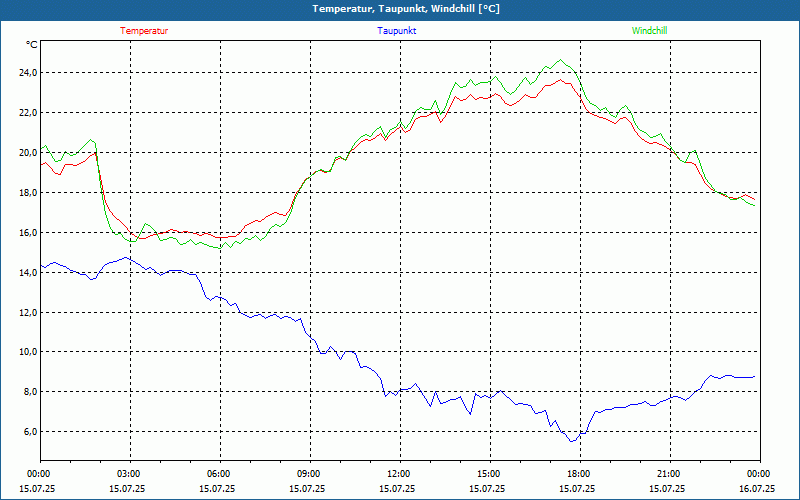Click the 15:00 time axis label
Image resolution: width=800 pixels, height=500 pixels.
pyautogui.click(x=490, y=474)
